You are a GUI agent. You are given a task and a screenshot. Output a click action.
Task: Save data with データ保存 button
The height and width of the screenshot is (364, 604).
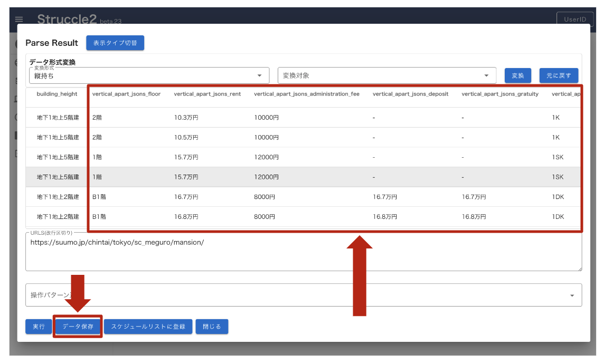78,327
